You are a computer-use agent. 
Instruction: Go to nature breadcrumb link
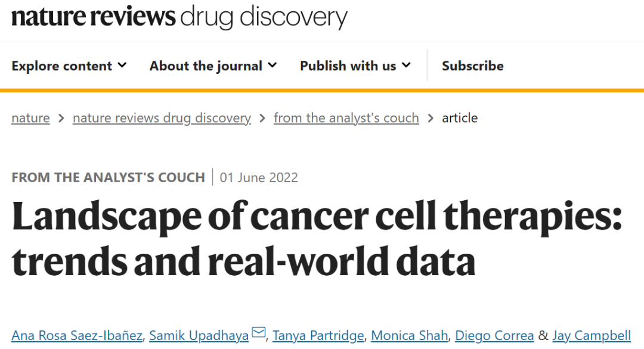click(30, 118)
